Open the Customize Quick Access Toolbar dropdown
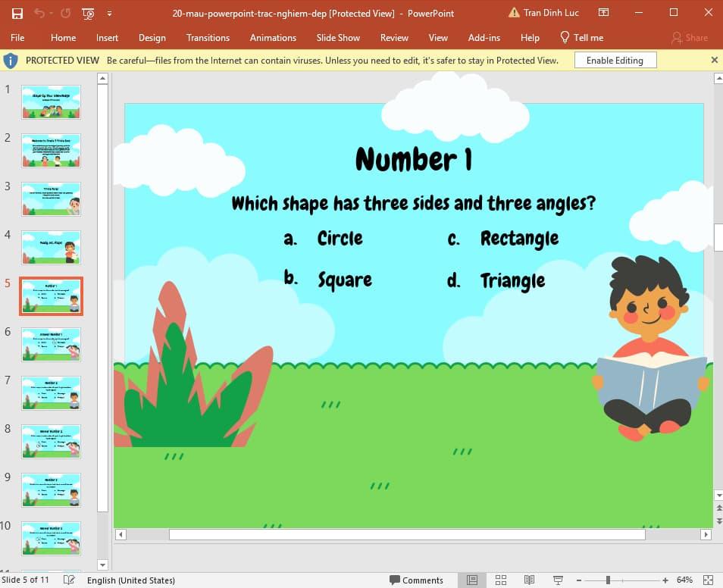723x588 pixels. [x=109, y=13]
